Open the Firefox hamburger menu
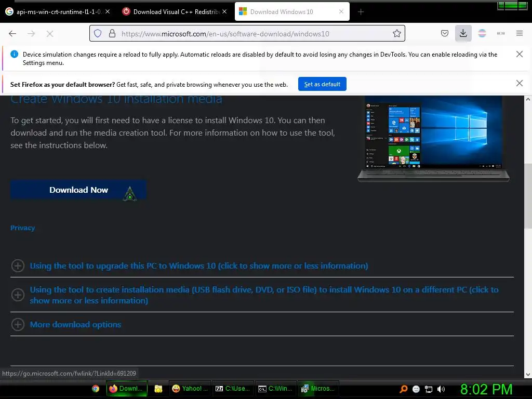532x399 pixels. point(520,34)
